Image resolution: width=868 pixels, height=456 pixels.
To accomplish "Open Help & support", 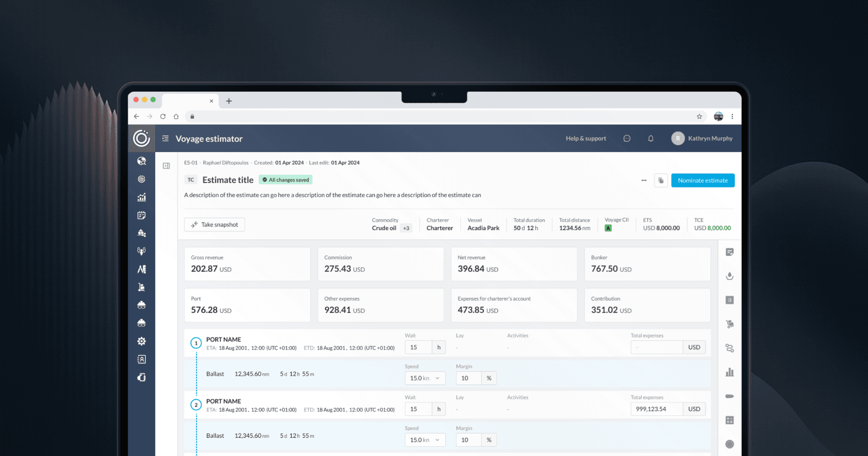I will (586, 138).
